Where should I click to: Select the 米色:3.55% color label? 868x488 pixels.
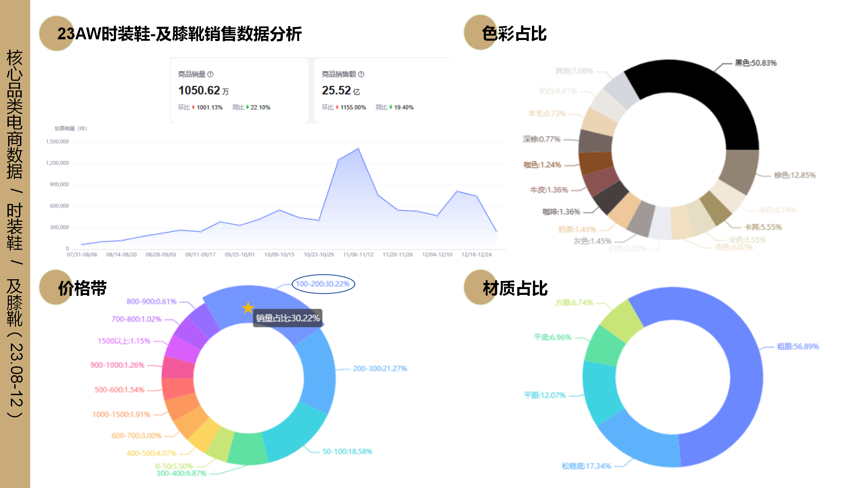[747, 240]
